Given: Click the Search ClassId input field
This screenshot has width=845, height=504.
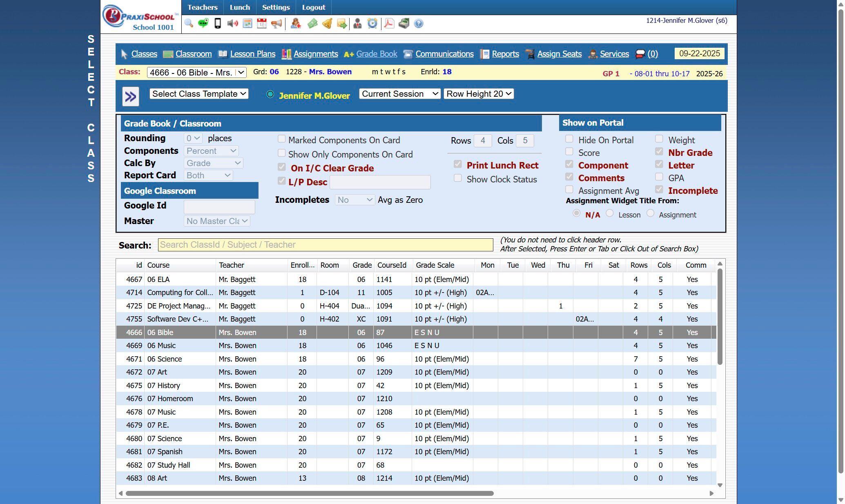Looking at the screenshot, I should pyautogui.click(x=325, y=245).
